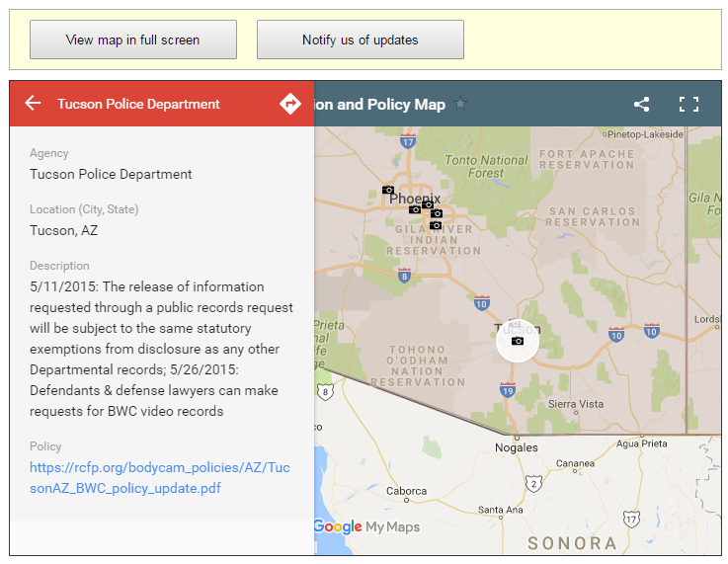
Task: Click the Interstate 17 shield north of Phoenix
Action: [x=408, y=142]
